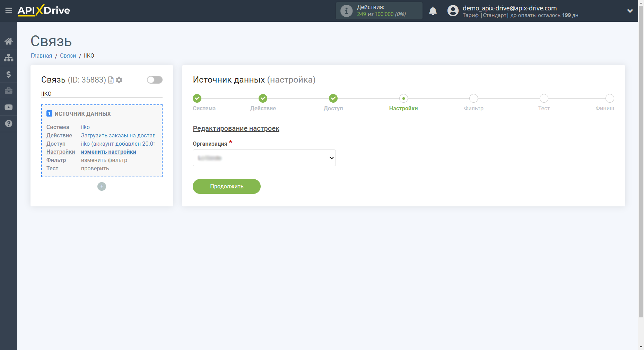This screenshot has width=644, height=350.
Task: Open the YouTube video sidebar icon
Action: coord(9,107)
